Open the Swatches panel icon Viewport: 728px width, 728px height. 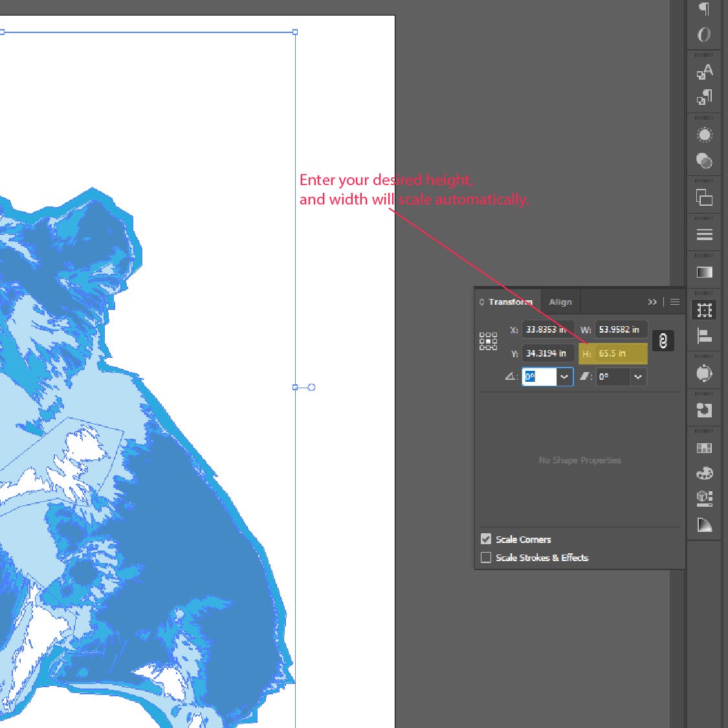pyautogui.click(x=704, y=448)
